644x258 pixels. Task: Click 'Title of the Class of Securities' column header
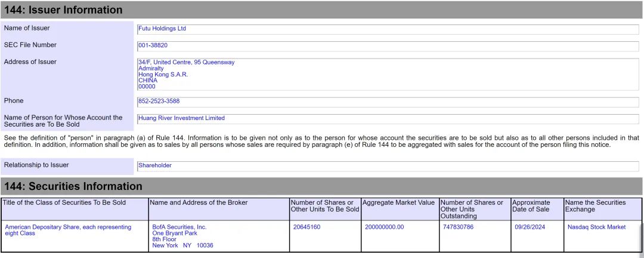click(x=75, y=209)
